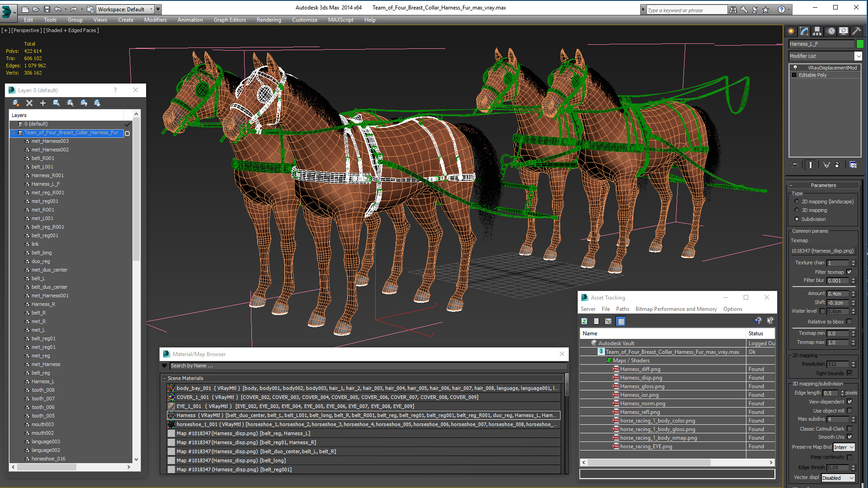Image resolution: width=868 pixels, height=488 pixels.
Task: Expand the Editable Poly modifier
Action: [794, 75]
